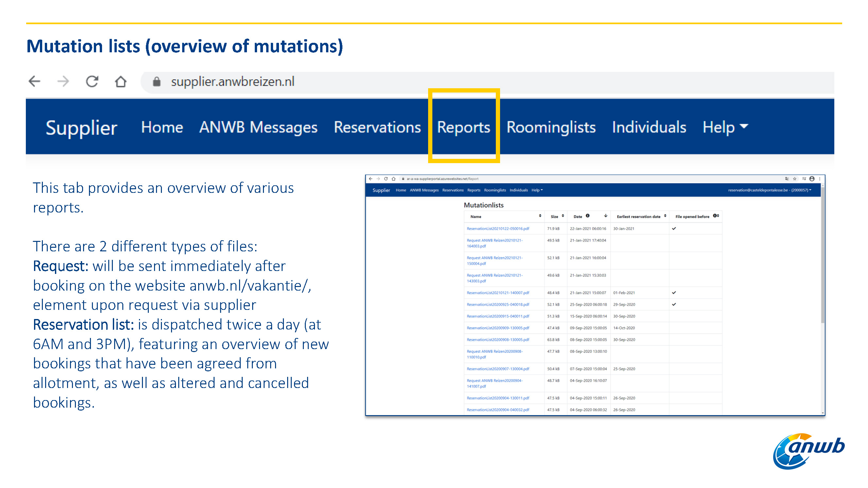Sort the Mutationlists table by Name
This screenshot has width=868, height=488.
(540, 216)
